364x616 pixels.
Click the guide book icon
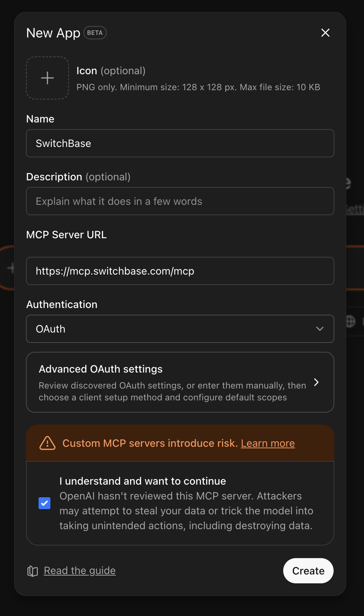pyautogui.click(x=33, y=571)
